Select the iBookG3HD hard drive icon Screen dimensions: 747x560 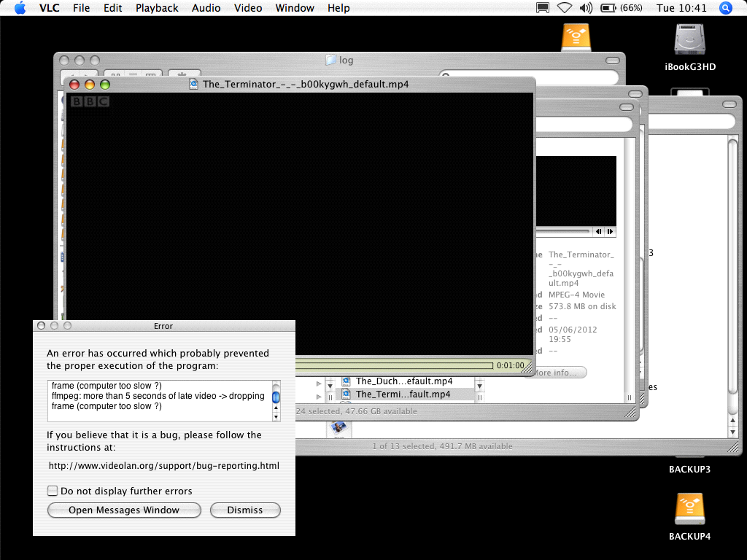click(x=689, y=39)
